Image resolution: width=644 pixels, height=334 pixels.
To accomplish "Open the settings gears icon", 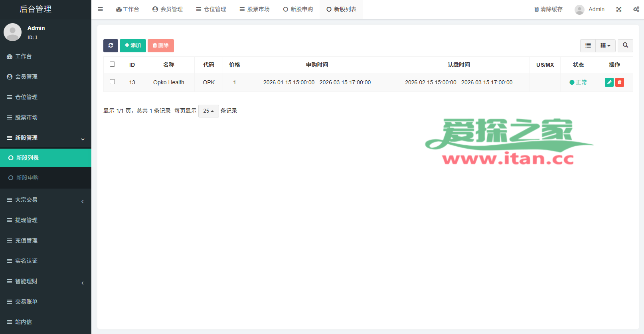I will 636,9.
